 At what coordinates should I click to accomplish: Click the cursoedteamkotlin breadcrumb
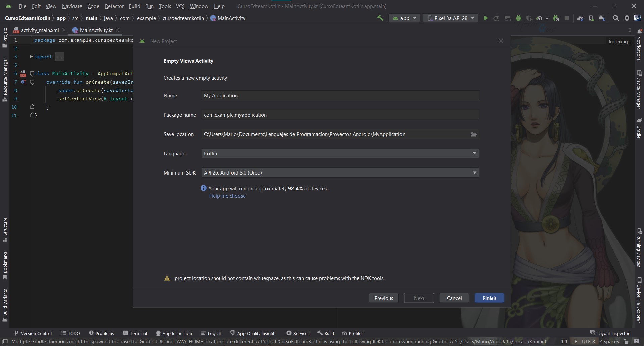tap(183, 18)
